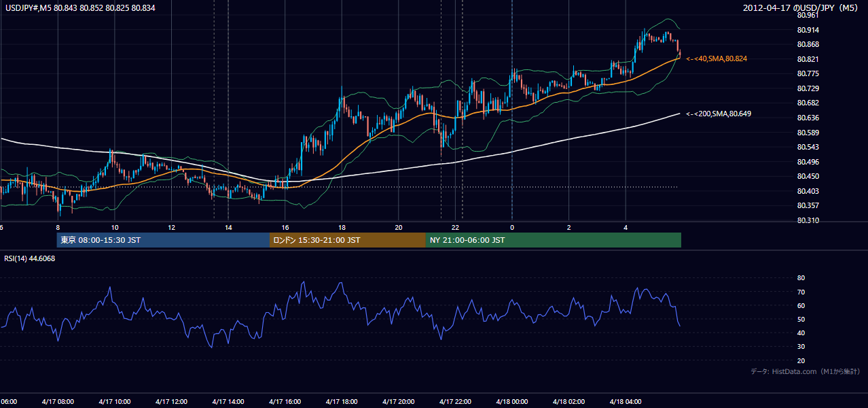This screenshot has height=408, width=868.
Task: Click the RSI 30 level label
Action: (801, 347)
